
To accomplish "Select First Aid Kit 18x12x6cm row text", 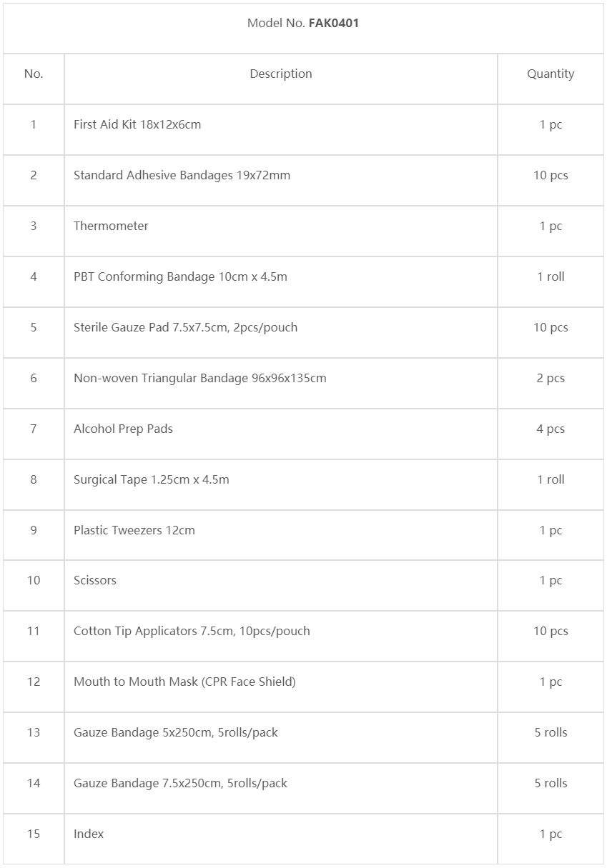I will [x=137, y=124].
